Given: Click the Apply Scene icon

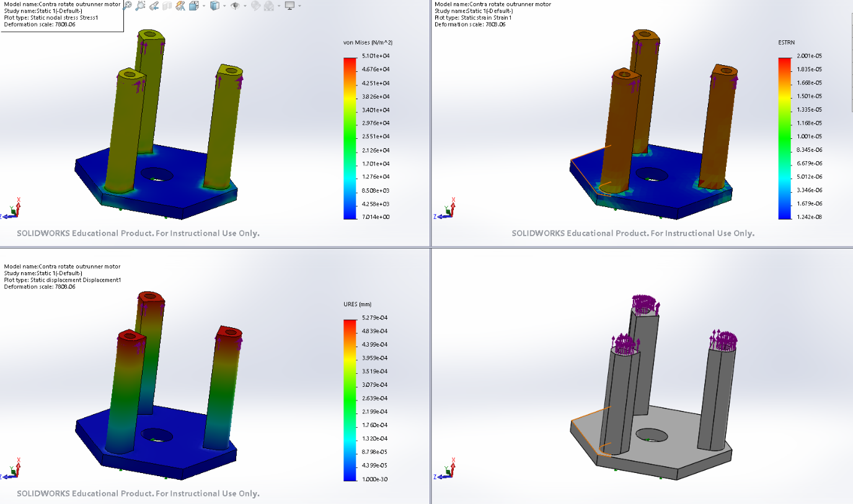Looking at the screenshot, I should click(x=268, y=6).
